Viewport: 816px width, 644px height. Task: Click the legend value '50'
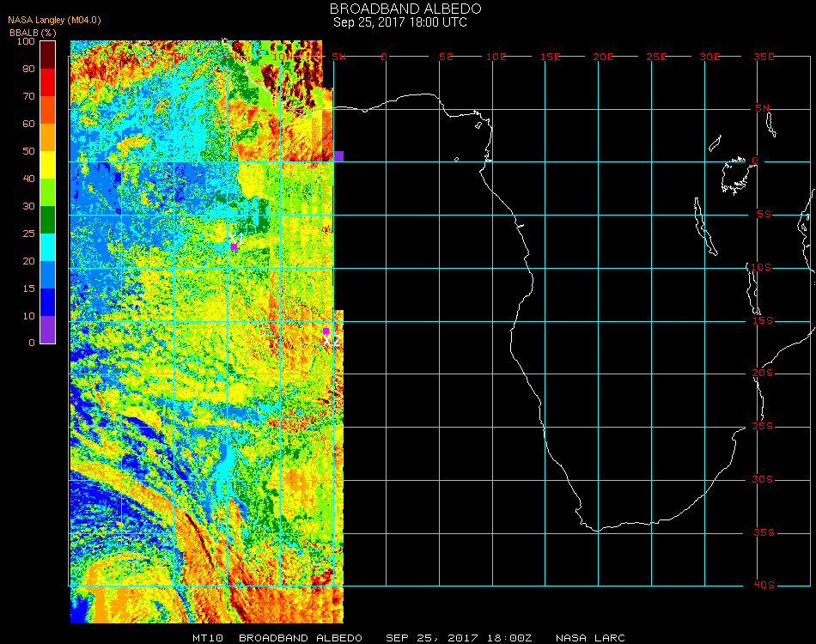28,151
